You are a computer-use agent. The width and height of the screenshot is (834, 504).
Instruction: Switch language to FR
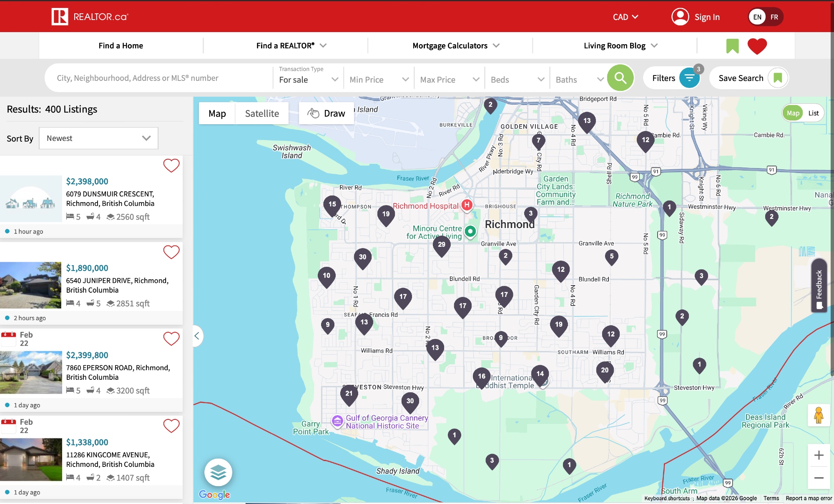click(774, 17)
